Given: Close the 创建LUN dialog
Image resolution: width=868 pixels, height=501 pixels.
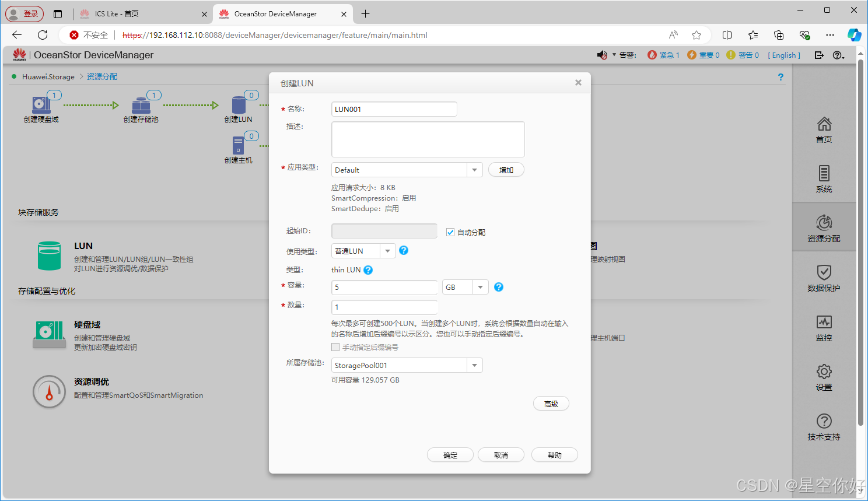Looking at the screenshot, I should tap(578, 83).
